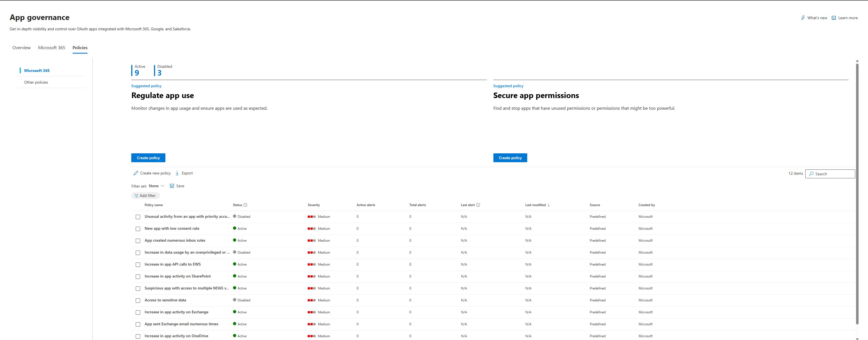Click the info icon beside Last alert header
Viewport: 868px width, 340px height.
click(x=478, y=205)
